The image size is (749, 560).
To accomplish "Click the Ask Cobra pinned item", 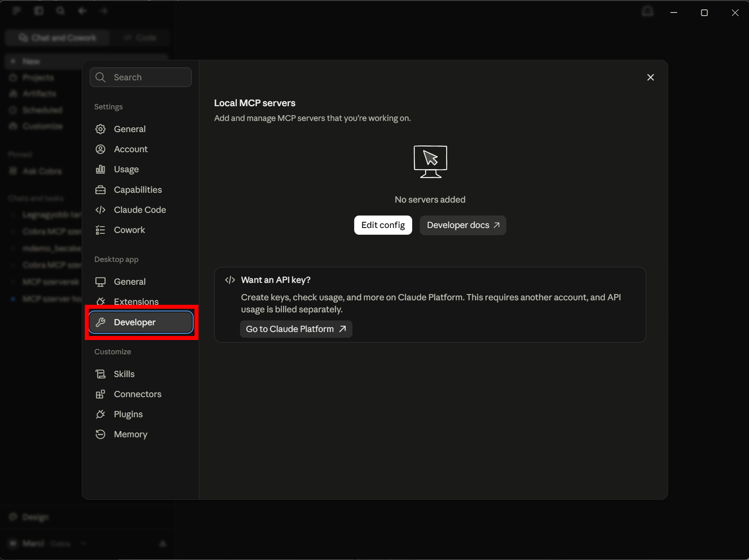I will 42,171.
